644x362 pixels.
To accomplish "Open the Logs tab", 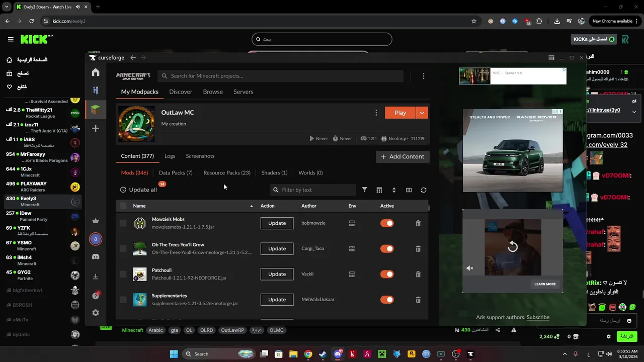I will 170,156.
